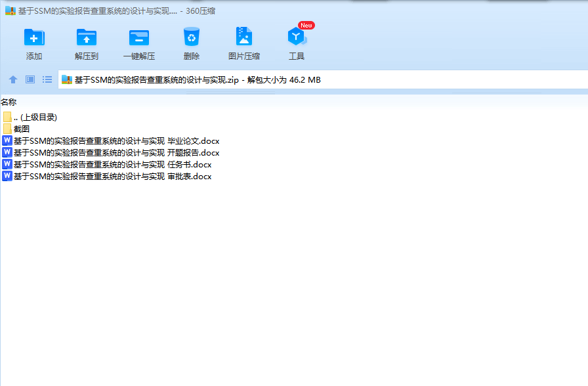Click the 删除 (Delete) trash icon
588x386 pixels.
[x=192, y=37]
